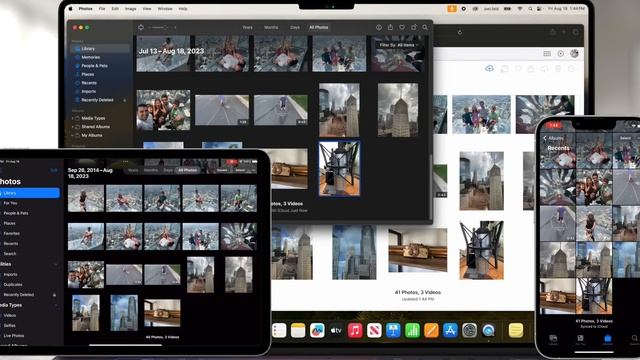Open the Edit menu in the Mac menu bar
The width and height of the screenshot is (640, 360).
coord(115,9)
